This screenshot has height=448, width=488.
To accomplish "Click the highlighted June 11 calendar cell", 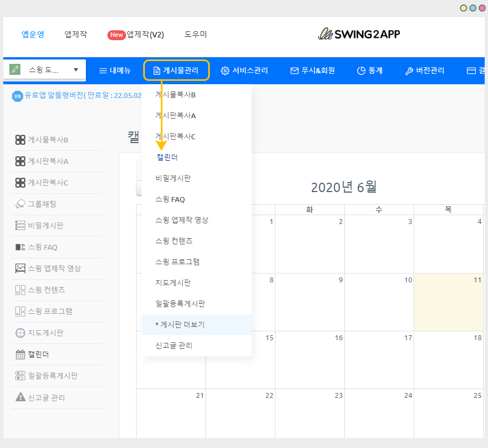I will pyautogui.click(x=448, y=302).
